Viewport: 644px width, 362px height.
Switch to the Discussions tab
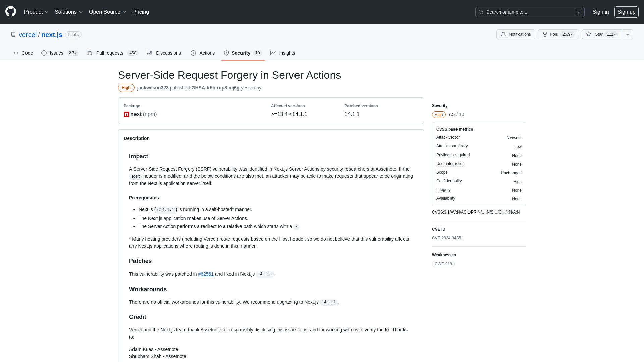click(x=164, y=53)
